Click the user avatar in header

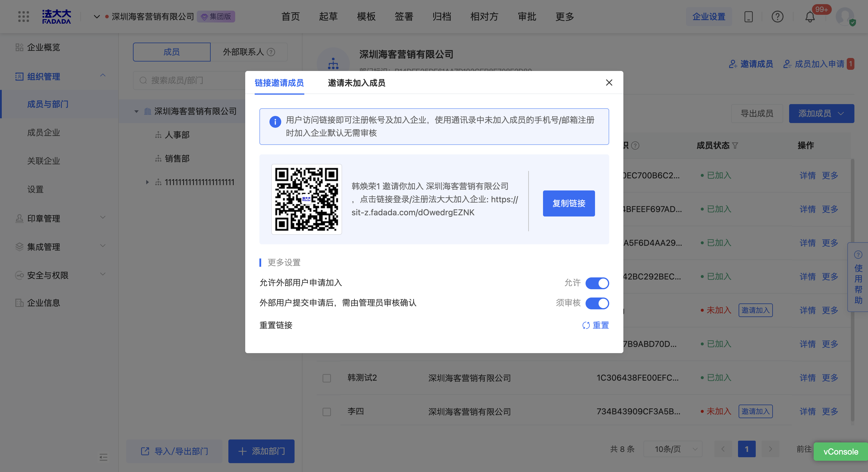click(x=845, y=17)
